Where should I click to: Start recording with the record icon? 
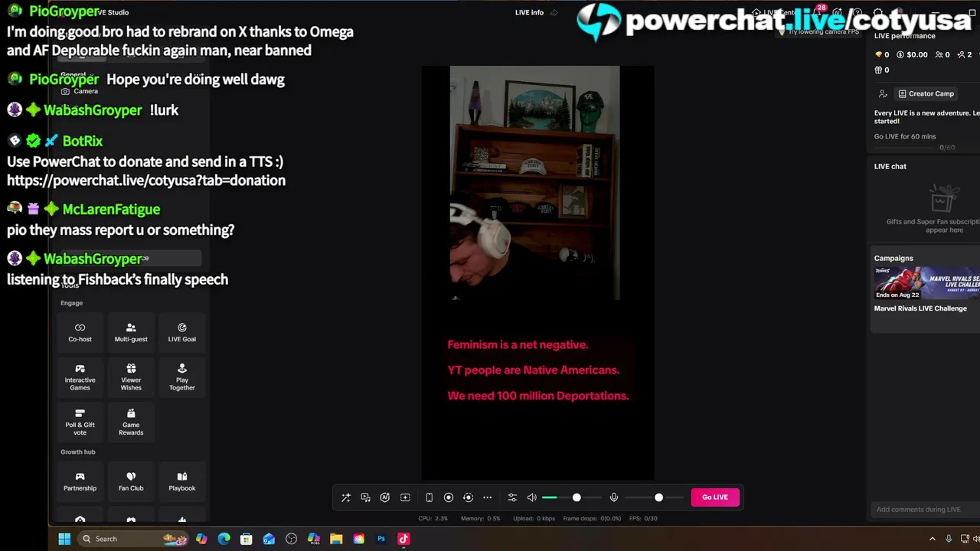pos(449,497)
